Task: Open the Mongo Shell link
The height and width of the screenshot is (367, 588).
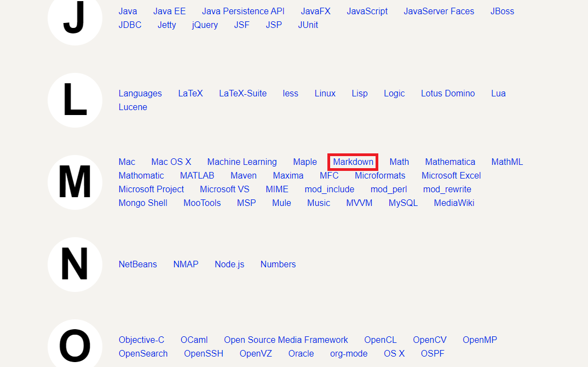Action: (x=143, y=203)
